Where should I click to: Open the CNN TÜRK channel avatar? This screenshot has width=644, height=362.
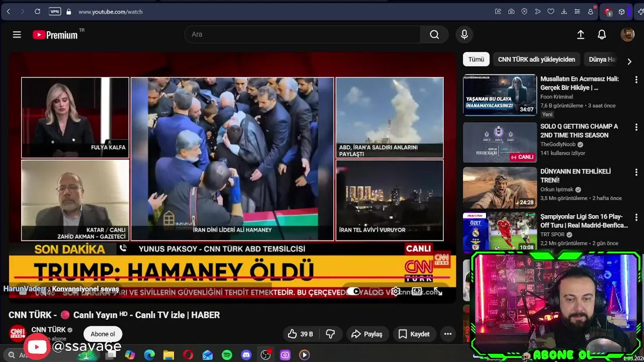point(18,333)
